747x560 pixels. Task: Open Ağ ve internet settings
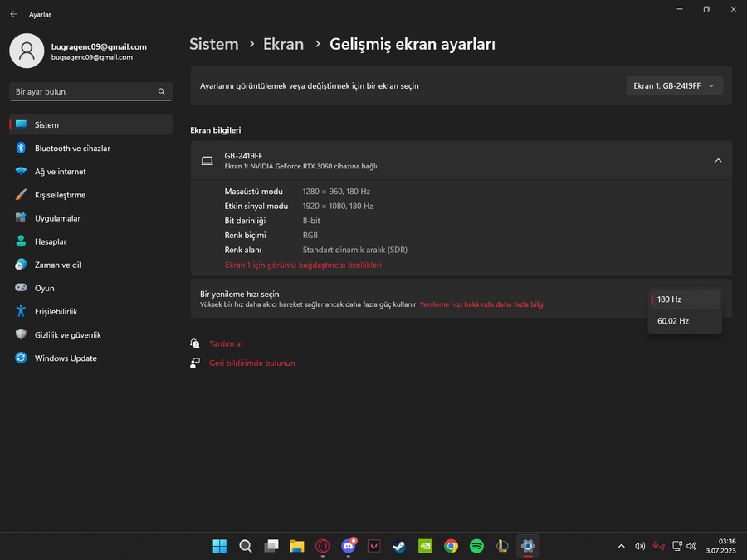click(x=90, y=172)
